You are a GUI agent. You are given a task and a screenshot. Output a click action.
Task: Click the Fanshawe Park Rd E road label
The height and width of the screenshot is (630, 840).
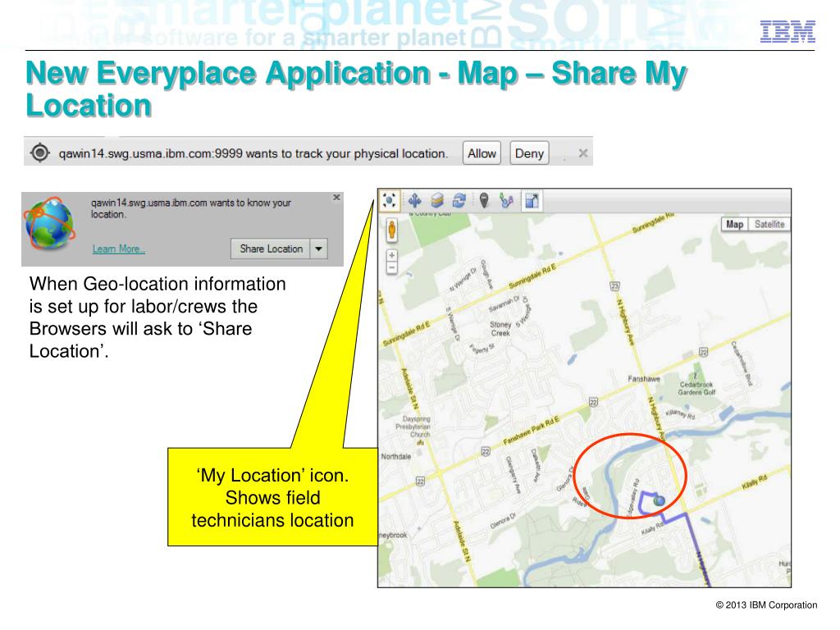(x=531, y=431)
